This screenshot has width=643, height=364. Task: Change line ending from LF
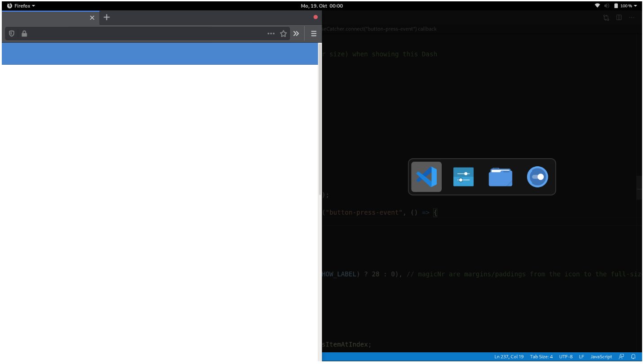click(582, 356)
